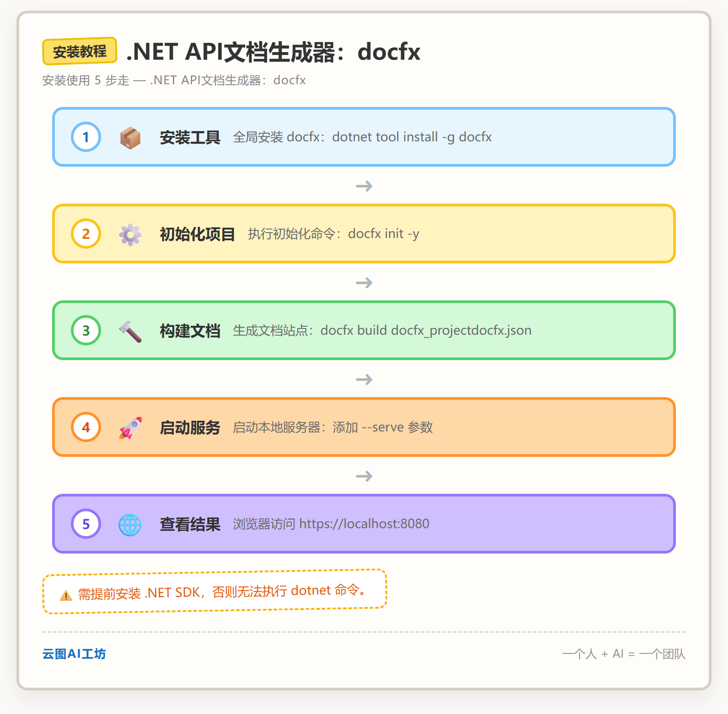The image size is (728, 714).
Task: Click the warning triangle icon in the notice
Action: point(66,595)
